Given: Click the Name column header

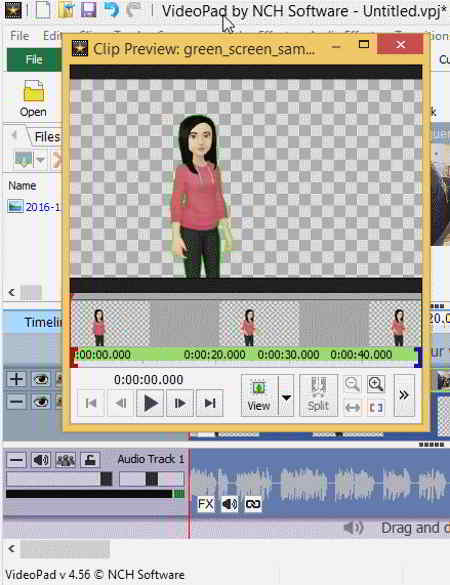Looking at the screenshot, I should [22, 186].
